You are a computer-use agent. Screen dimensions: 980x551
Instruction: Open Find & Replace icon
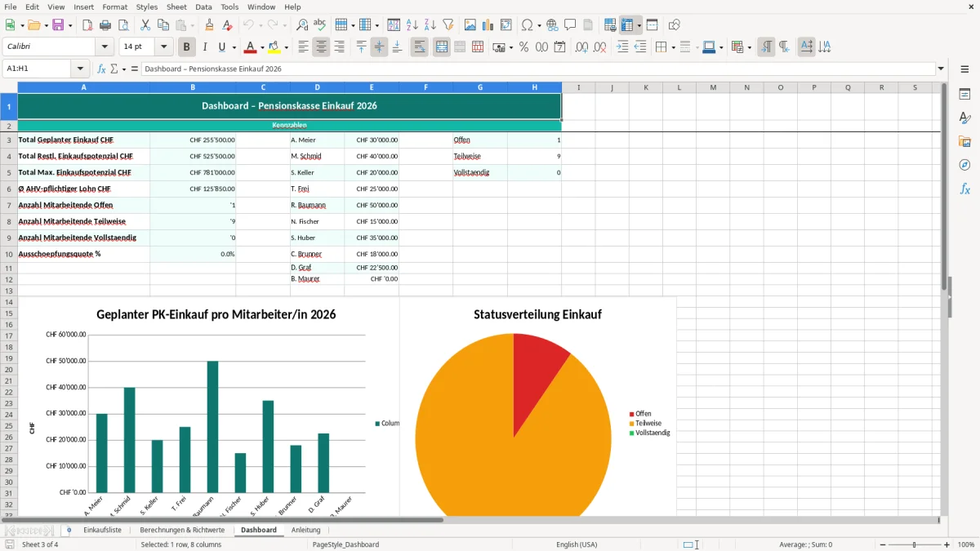click(x=302, y=25)
